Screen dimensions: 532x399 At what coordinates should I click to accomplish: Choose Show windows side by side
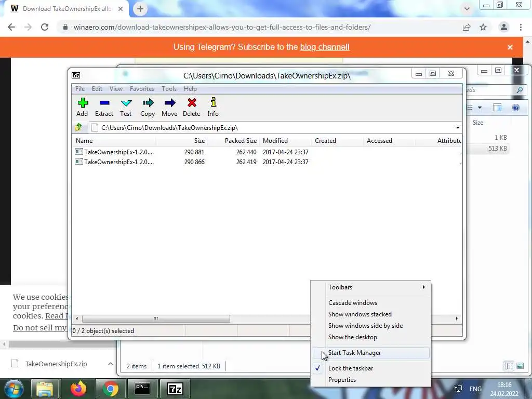pos(370,326)
